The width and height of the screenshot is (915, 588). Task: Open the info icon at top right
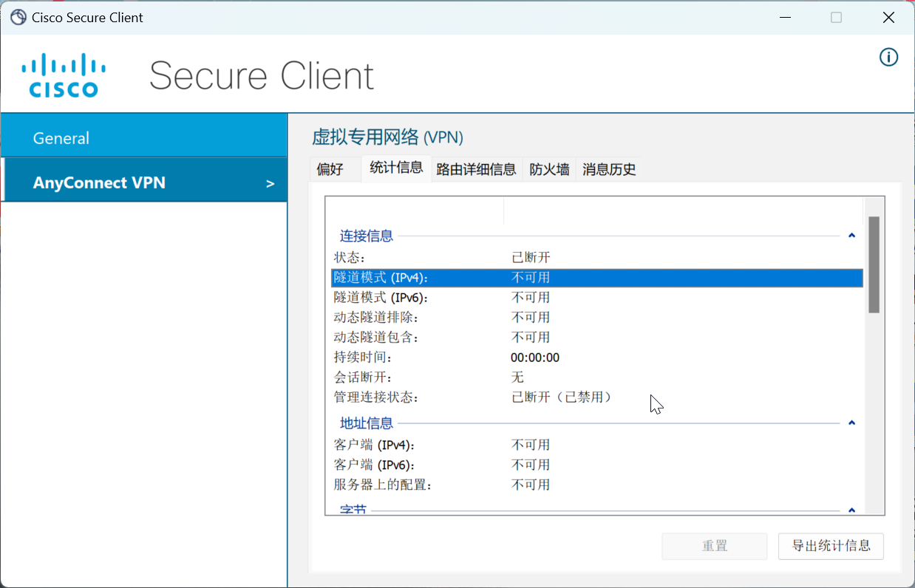(888, 57)
